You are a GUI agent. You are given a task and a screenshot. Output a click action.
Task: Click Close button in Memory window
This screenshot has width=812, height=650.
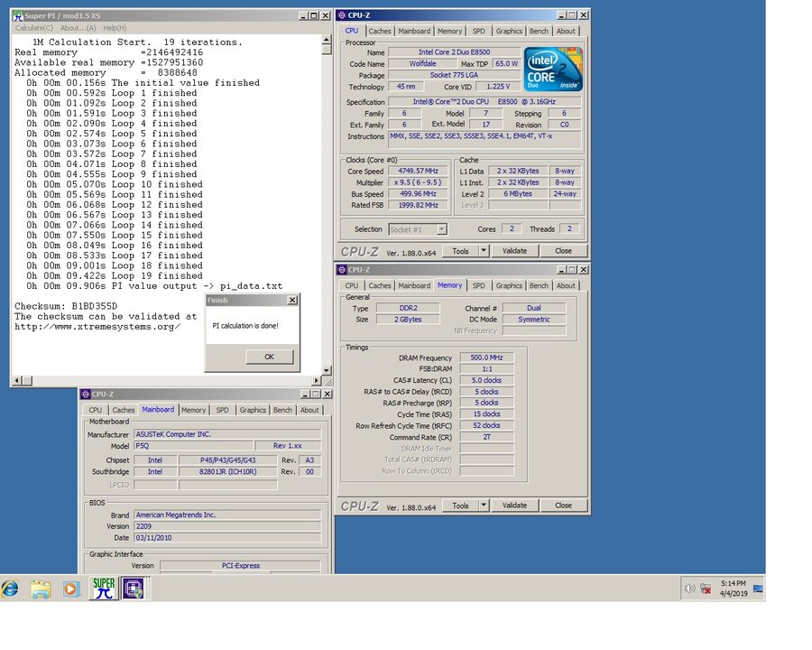tap(563, 506)
